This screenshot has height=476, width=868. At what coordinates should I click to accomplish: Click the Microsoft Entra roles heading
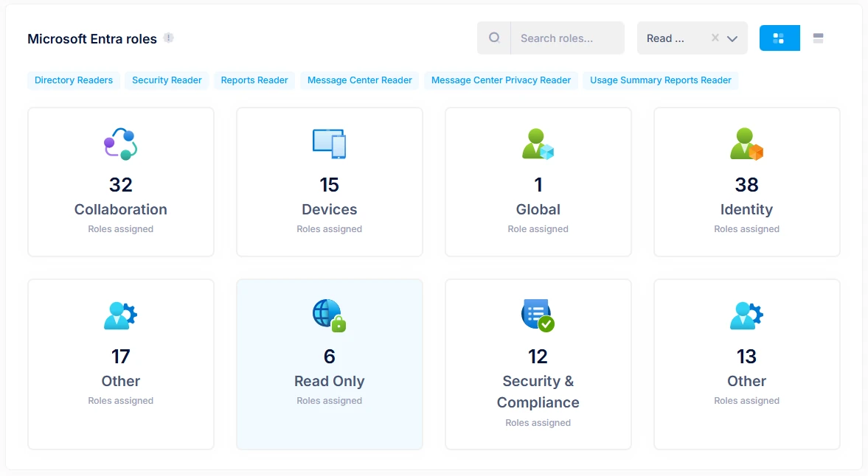click(92, 39)
